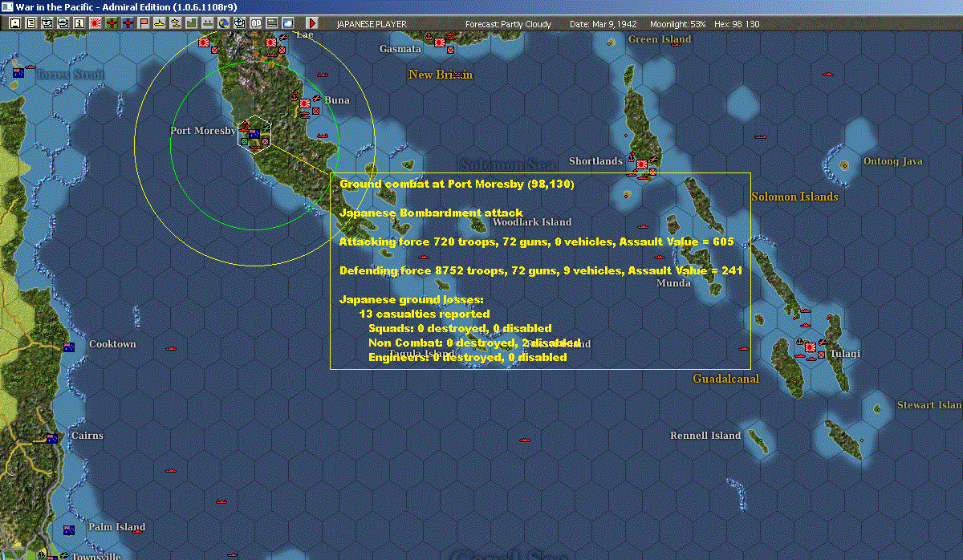Open the globe toolbar icon
This screenshot has height=560, width=963.
tap(224, 23)
